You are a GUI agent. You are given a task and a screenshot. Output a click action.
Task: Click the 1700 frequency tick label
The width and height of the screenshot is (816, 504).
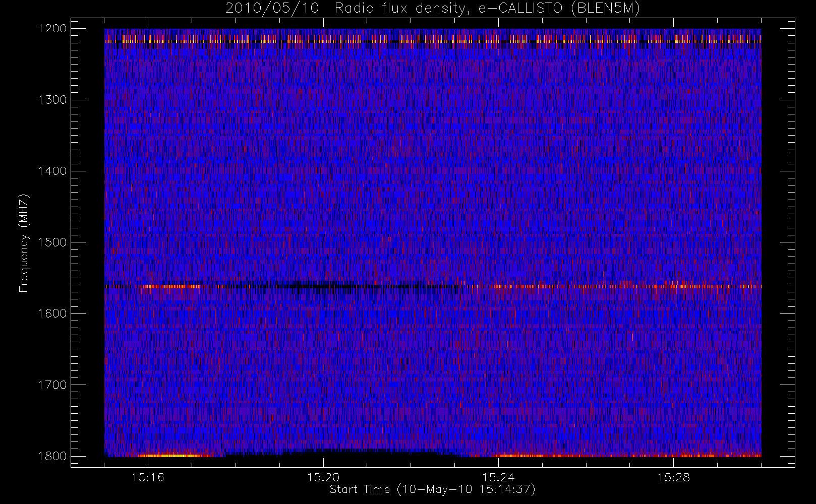(x=52, y=385)
